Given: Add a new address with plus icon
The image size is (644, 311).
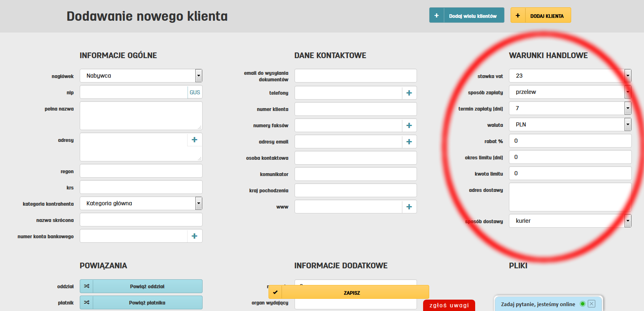Looking at the screenshot, I should 194,140.
